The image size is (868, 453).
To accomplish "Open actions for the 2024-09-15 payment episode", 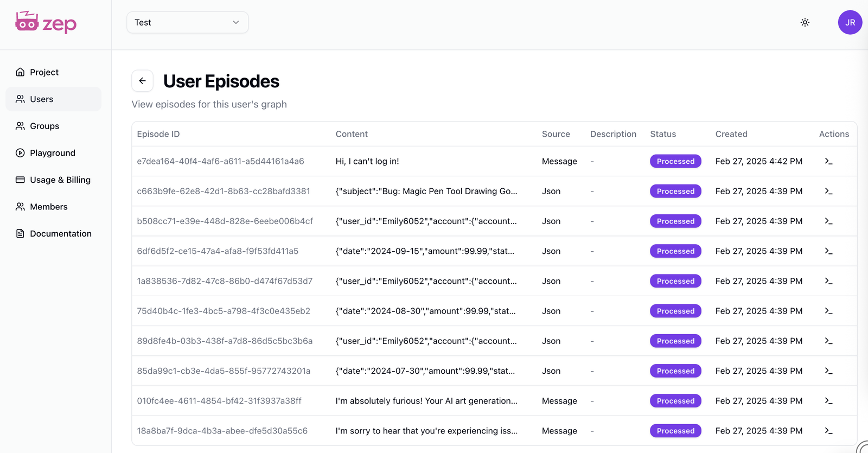I will coord(828,251).
